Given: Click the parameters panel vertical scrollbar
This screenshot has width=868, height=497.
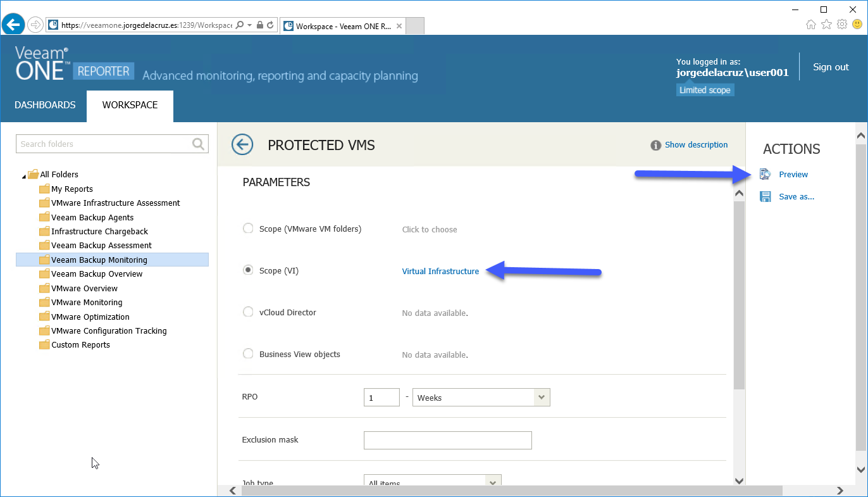Looking at the screenshot, I should [739, 296].
